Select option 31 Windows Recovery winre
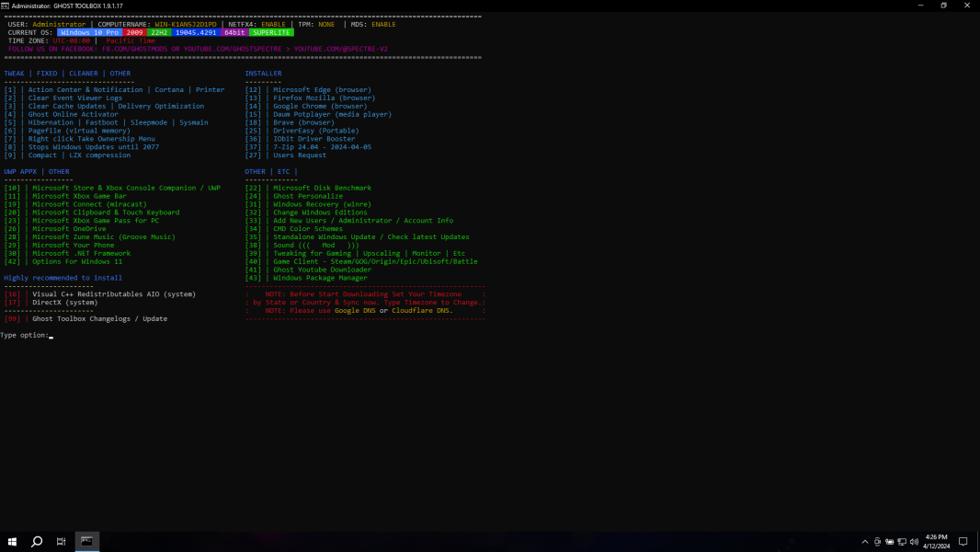The image size is (980, 552). 308,204
